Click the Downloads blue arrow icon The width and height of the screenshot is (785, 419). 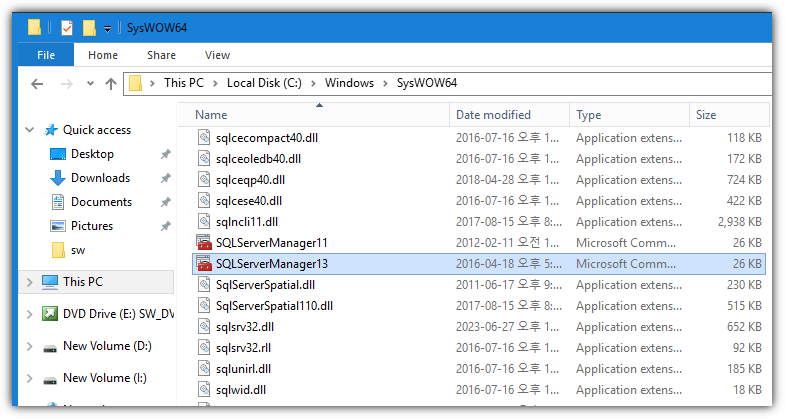(58, 178)
